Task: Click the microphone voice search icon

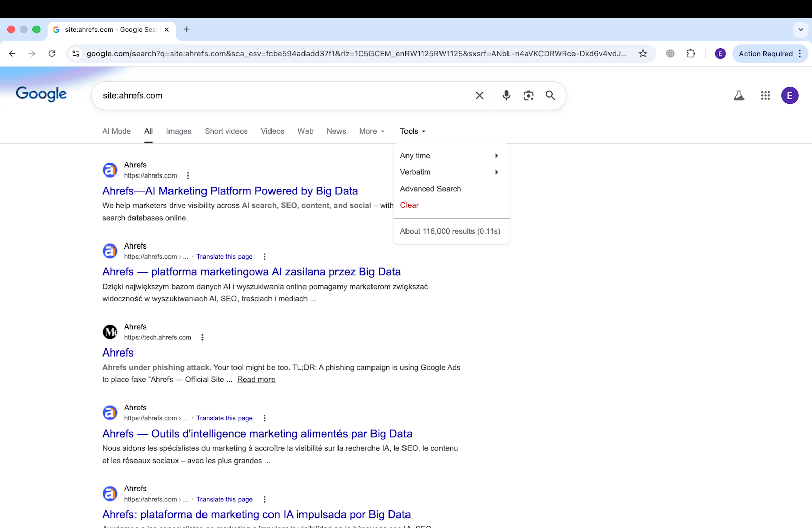Action: tap(505, 95)
